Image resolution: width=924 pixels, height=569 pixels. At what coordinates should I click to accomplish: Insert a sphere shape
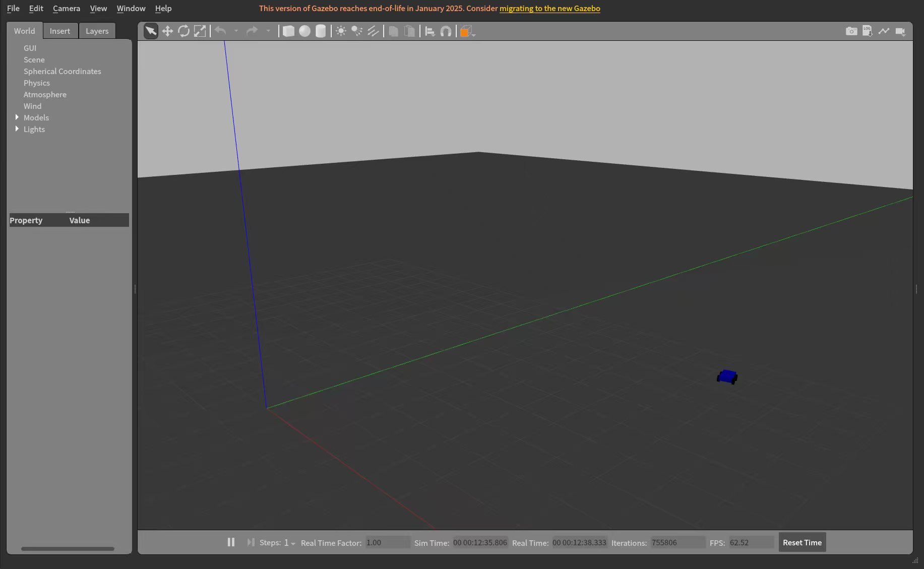pos(304,31)
